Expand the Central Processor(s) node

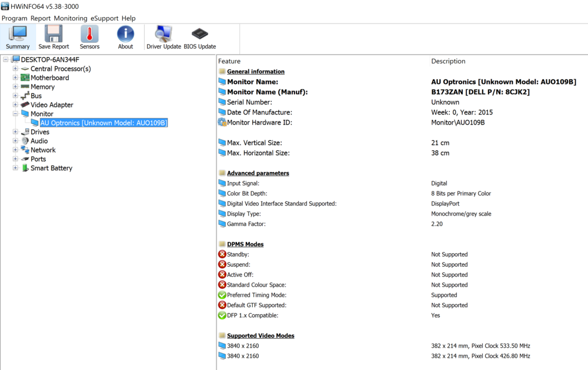(15, 69)
